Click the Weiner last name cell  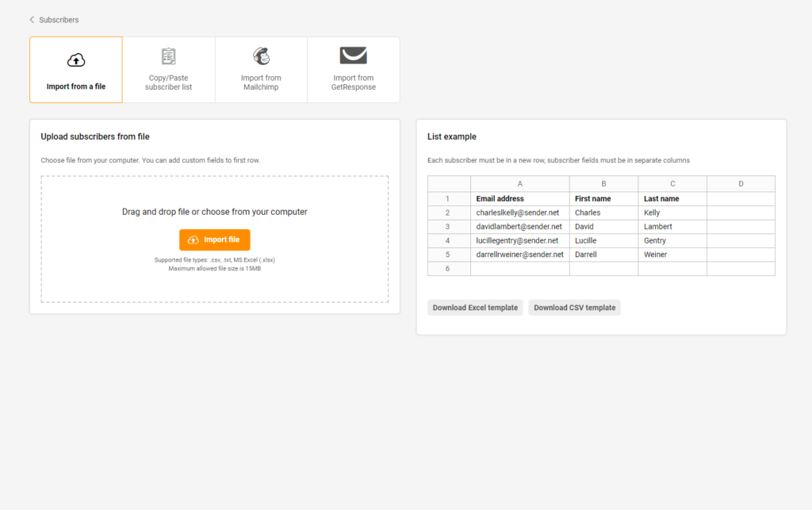(672, 255)
